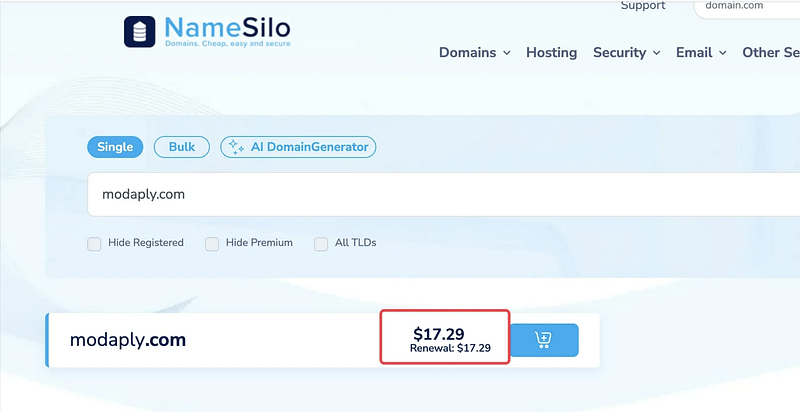Click the sparkle icon in AI DomainGenerator
Viewport: 800px width, 412px height.
[236, 147]
